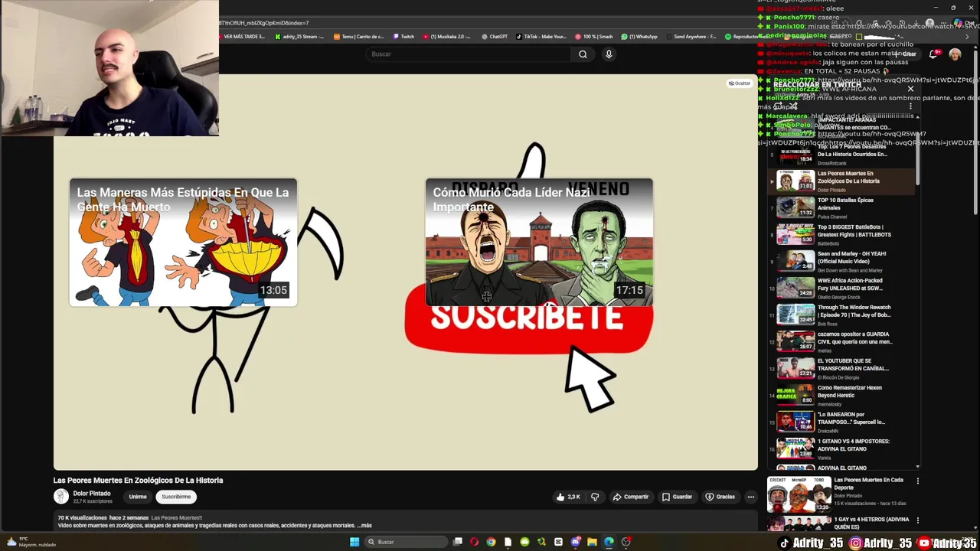Play 'cazamos opositor a GUARDIA CIVIL' playlist video
Screen dimensions: 980x551
click(842, 342)
